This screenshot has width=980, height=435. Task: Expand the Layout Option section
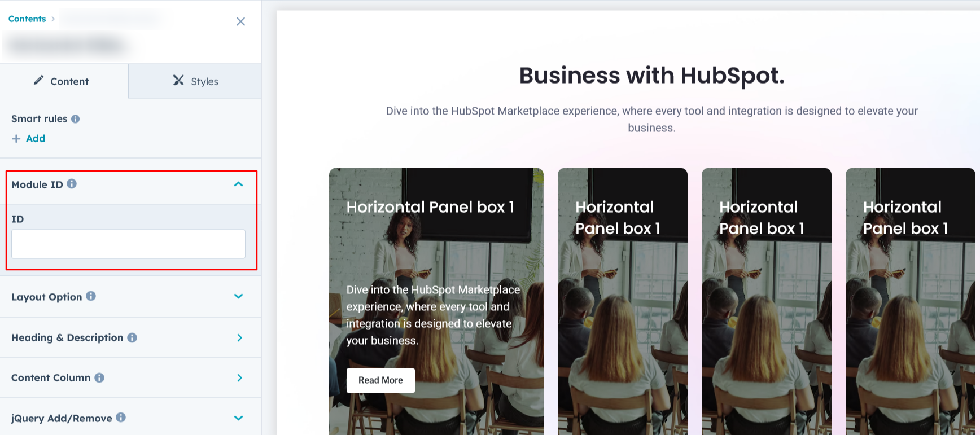pyautogui.click(x=239, y=296)
